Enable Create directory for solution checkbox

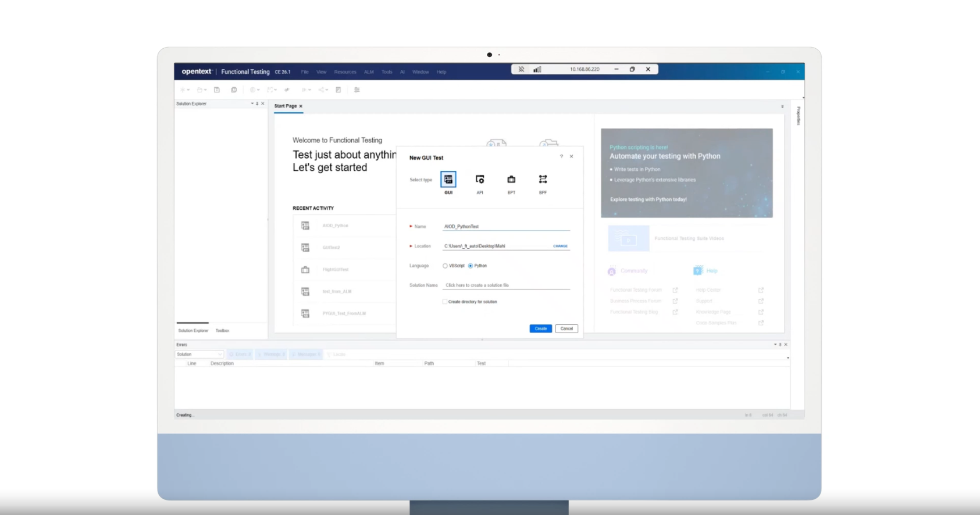[x=445, y=302]
